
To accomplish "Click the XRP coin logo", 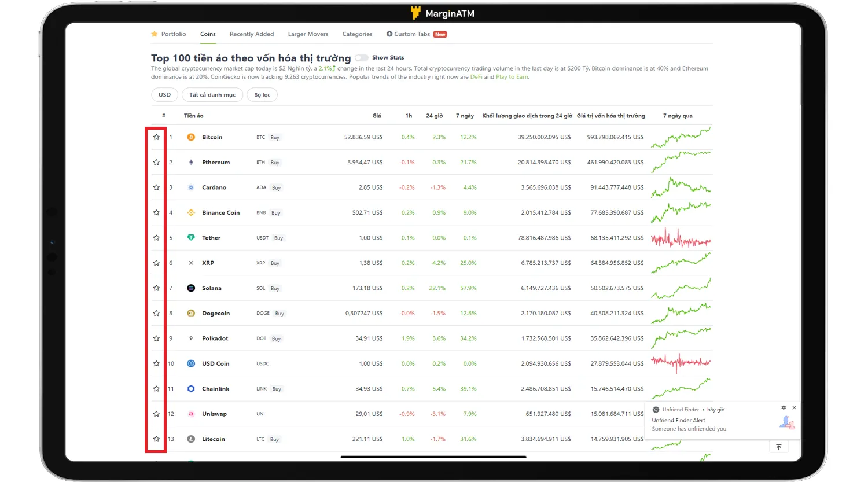I will coord(191,263).
